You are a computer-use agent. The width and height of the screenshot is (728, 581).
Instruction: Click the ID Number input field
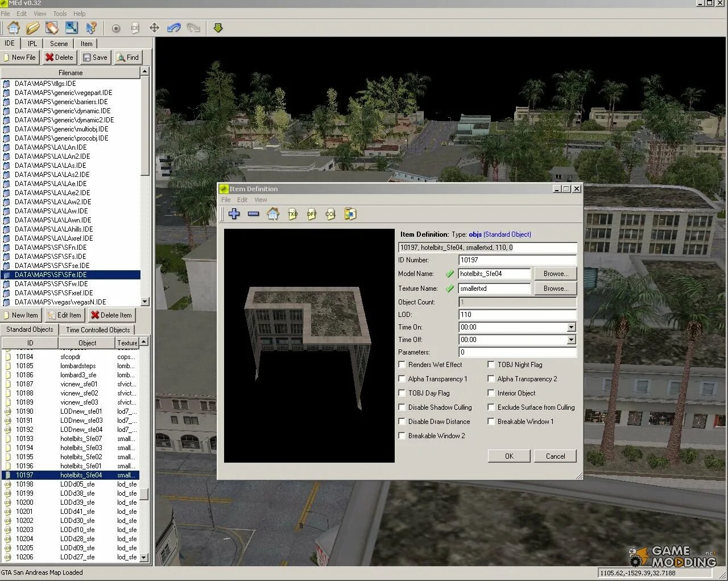(x=518, y=260)
